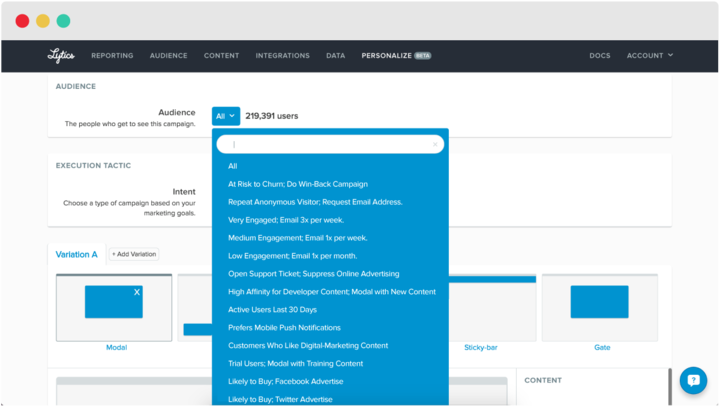Switch to the Variation A tab
The image size is (720, 406).
click(76, 254)
